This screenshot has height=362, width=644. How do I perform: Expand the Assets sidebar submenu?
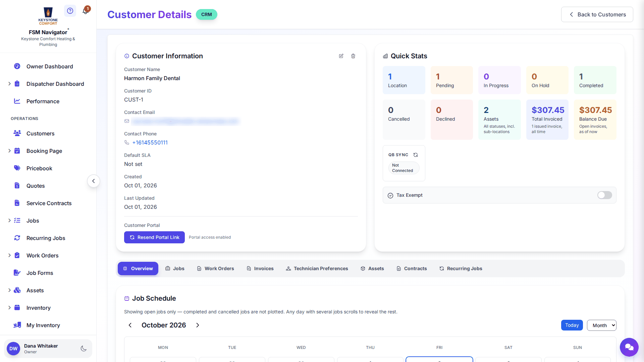9,290
